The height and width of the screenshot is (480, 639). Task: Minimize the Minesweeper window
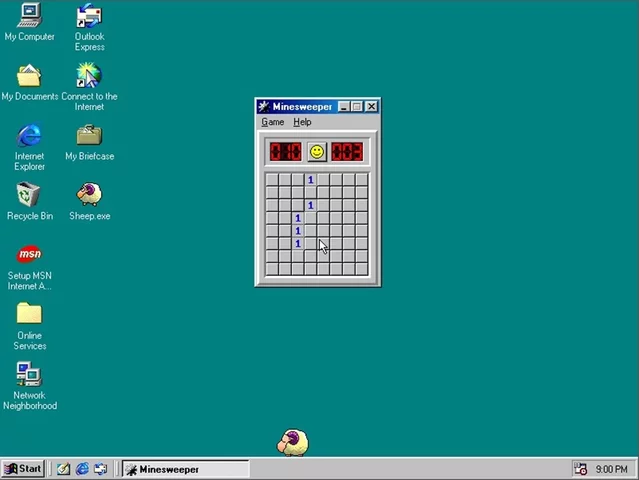tap(344, 107)
